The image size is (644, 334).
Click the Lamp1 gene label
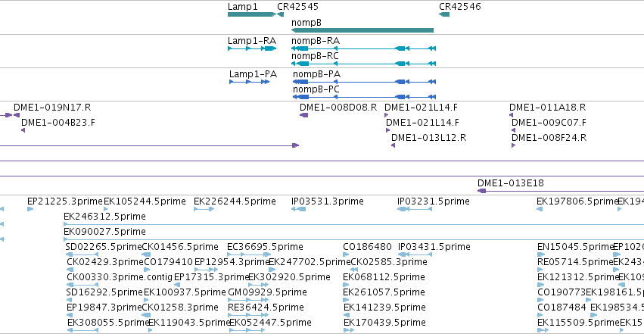[x=243, y=7]
